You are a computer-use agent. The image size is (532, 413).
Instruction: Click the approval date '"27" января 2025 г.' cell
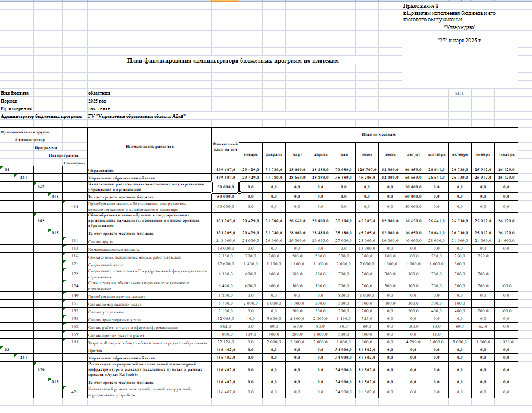459,41
